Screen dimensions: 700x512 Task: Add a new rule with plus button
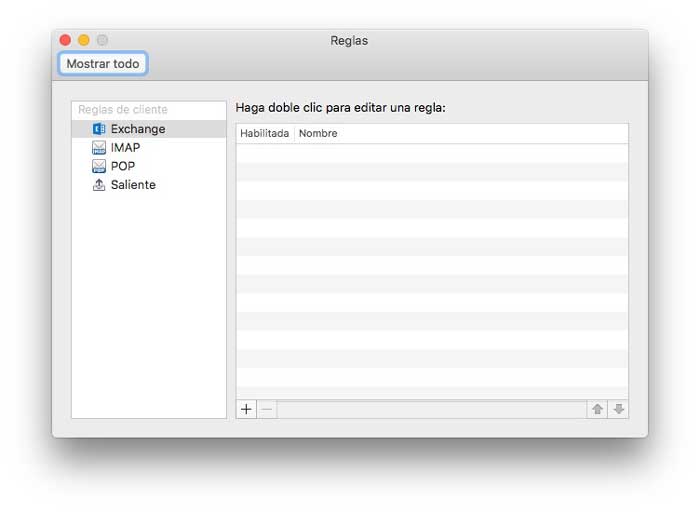(247, 409)
